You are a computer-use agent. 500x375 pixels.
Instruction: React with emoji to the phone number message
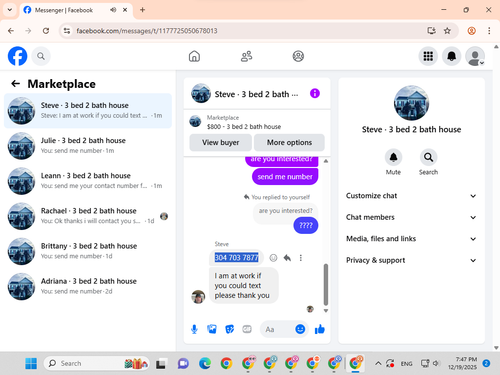(x=273, y=258)
